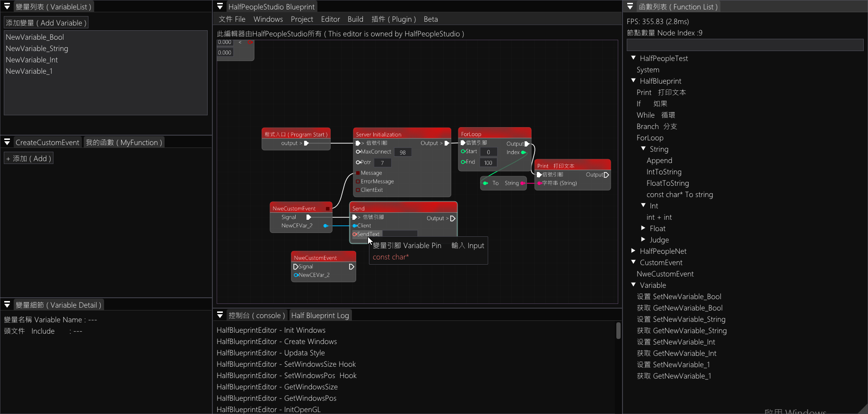Select 'const char* To string' entry
This screenshot has height=414, width=868.
tap(680, 194)
